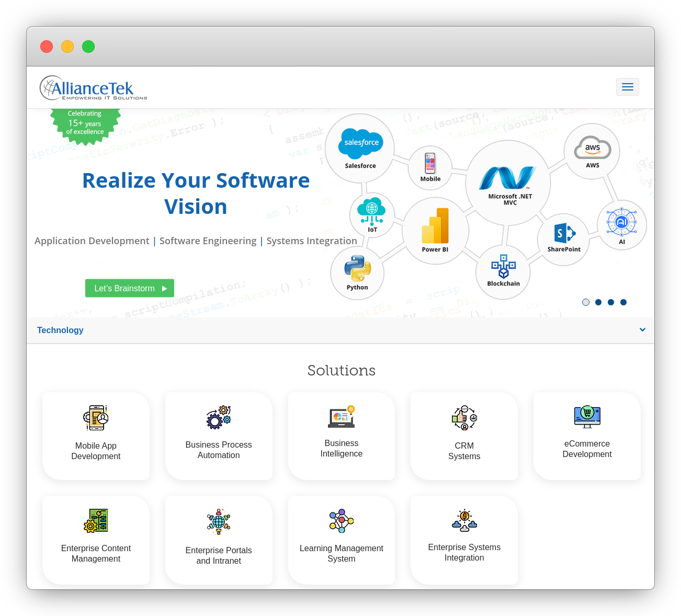Open Business Process Automation text link
The height and width of the screenshot is (616, 681).
[x=219, y=450]
